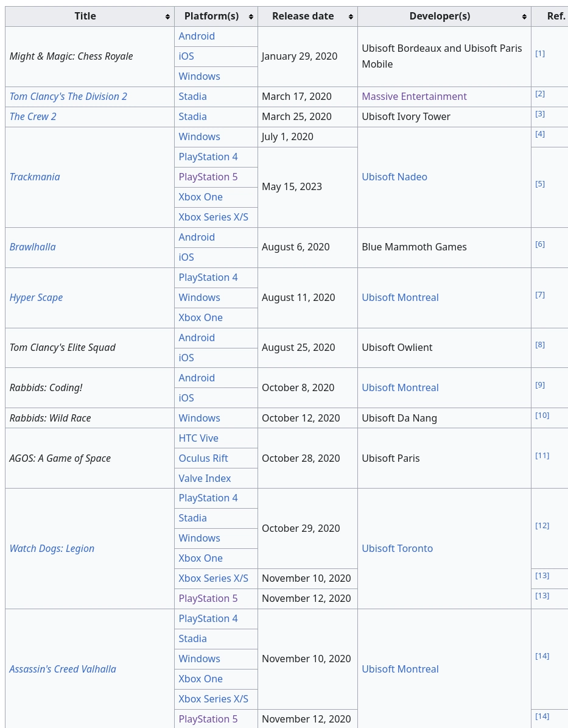Open PlayStation 5 link in Trackmania row

click(208, 177)
